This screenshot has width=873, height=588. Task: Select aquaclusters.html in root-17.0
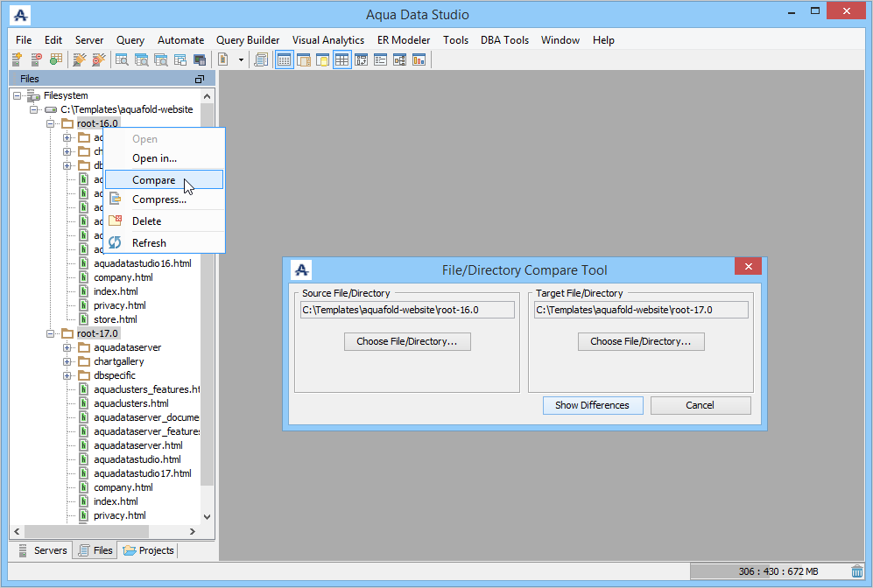coord(131,403)
